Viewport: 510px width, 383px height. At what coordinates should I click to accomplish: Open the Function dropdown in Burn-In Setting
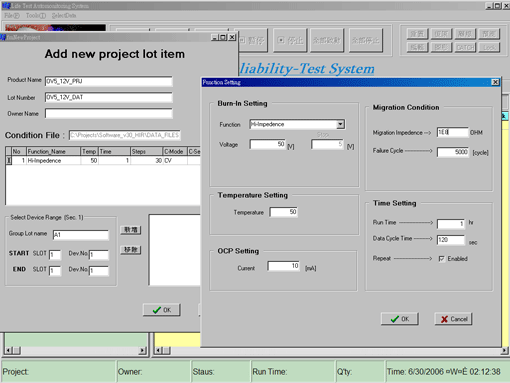pyautogui.click(x=340, y=124)
